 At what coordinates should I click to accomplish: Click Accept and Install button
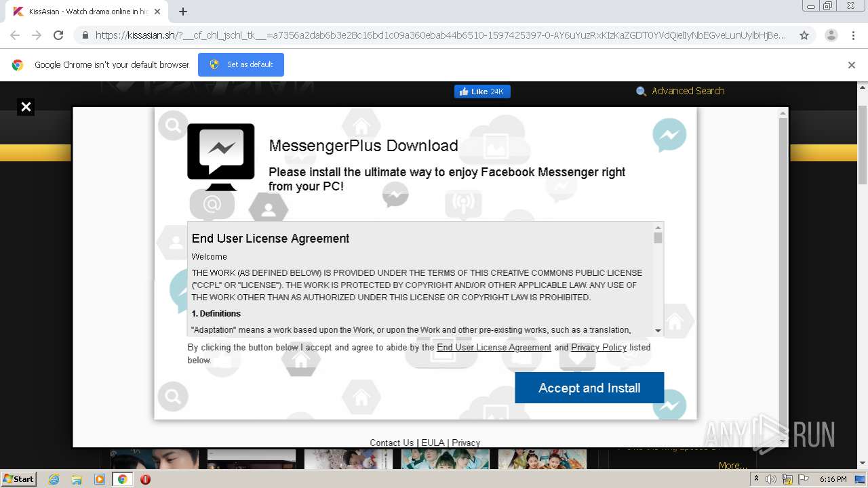(589, 388)
